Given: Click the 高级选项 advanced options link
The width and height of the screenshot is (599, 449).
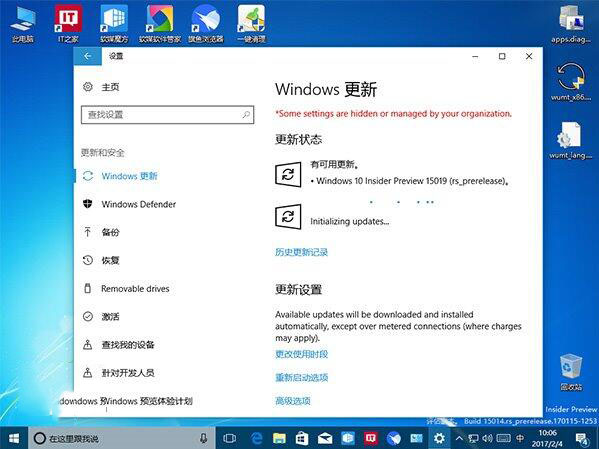Looking at the screenshot, I should point(293,401).
